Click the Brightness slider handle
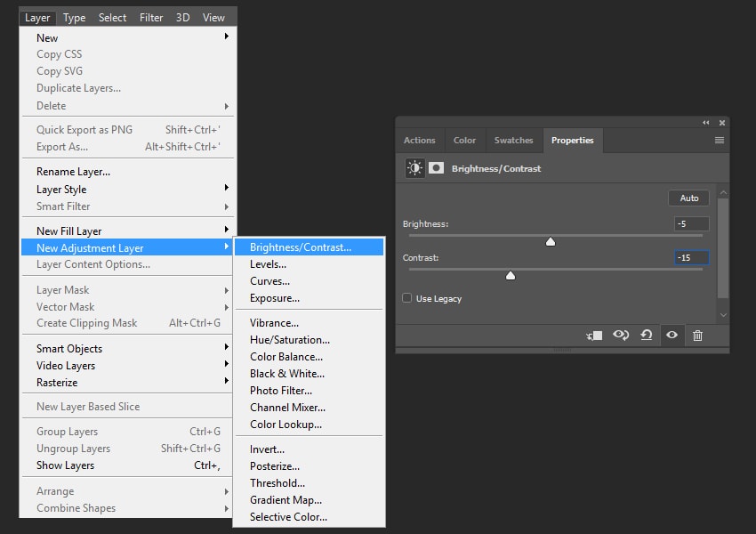This screenshot has height=534, width=756. click(x=551, y=241)
